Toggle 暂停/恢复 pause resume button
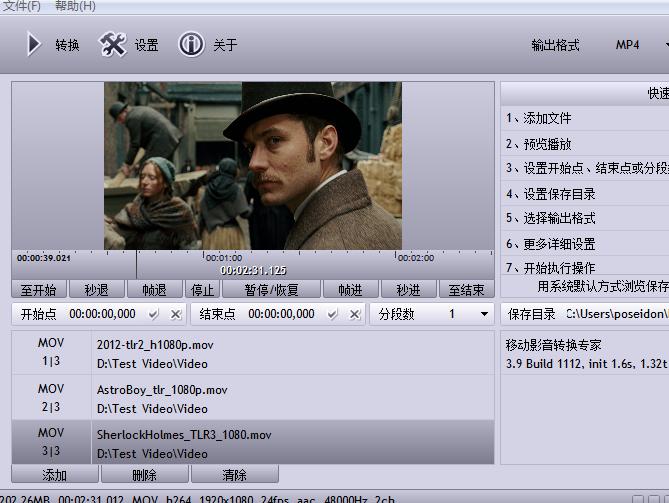This screenshot has width=669, height=503. [x=271, y=290]
